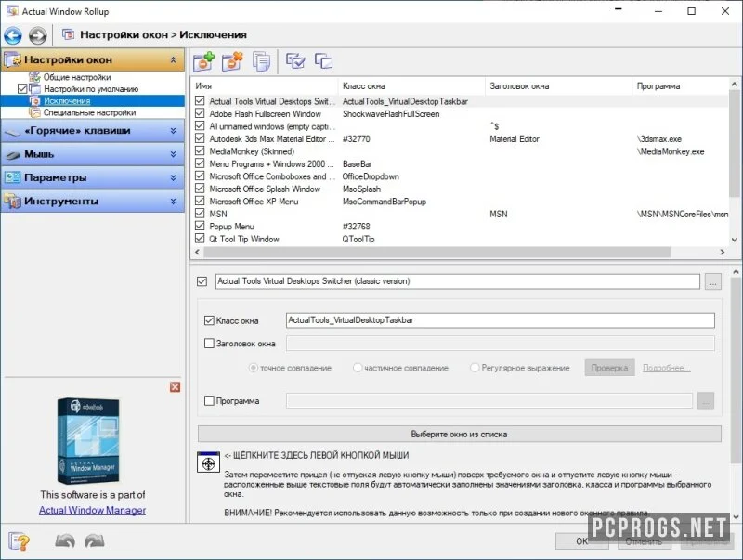Screen dimensions: 743x560
Task: Toggle the rule enabled checkbox beside the name field
Action: coord(202,281)
